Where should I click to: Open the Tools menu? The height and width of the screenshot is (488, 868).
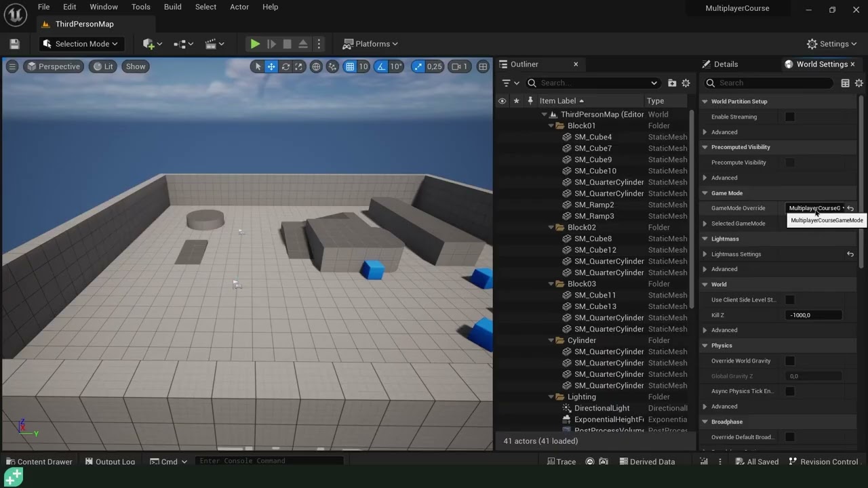(141, 7)
